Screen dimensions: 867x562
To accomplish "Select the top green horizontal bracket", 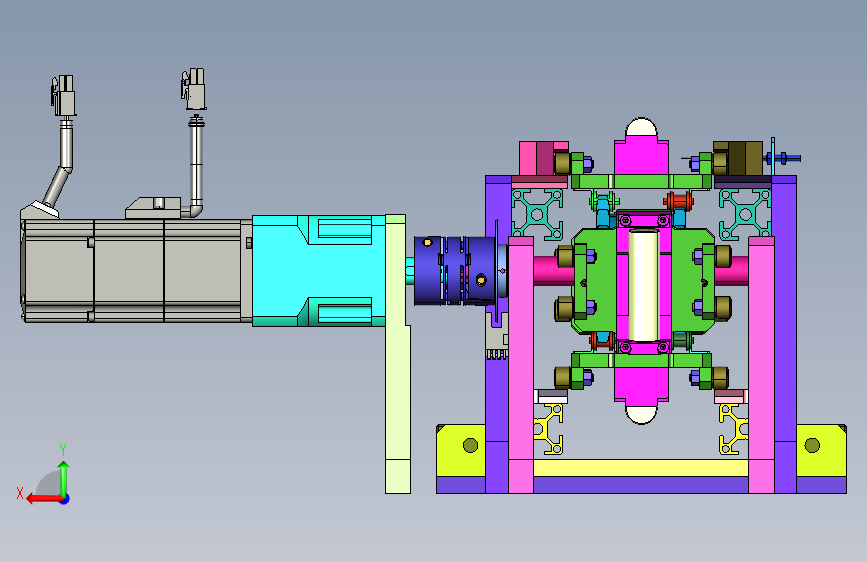I will tap(641, 181).
